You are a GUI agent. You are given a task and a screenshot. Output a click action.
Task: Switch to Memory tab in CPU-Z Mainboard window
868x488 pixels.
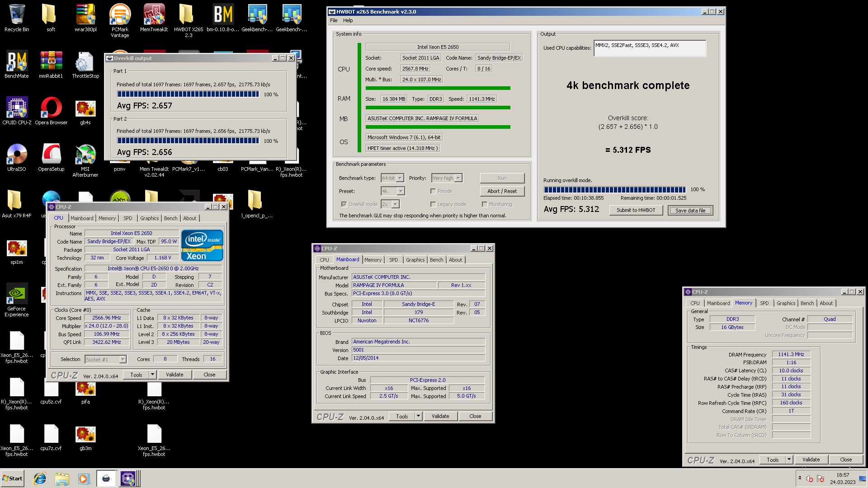pos(373,260)
